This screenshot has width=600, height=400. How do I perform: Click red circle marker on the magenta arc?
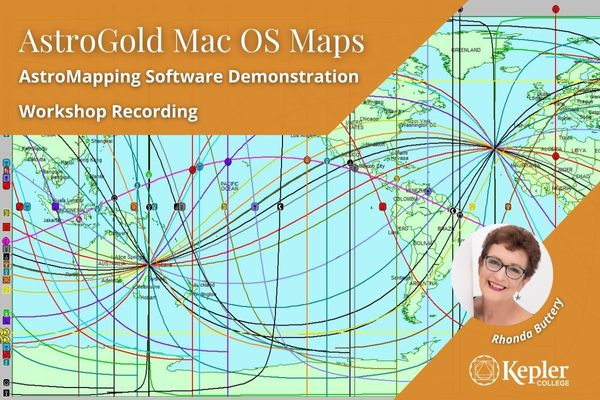click(x=192, y=170)
